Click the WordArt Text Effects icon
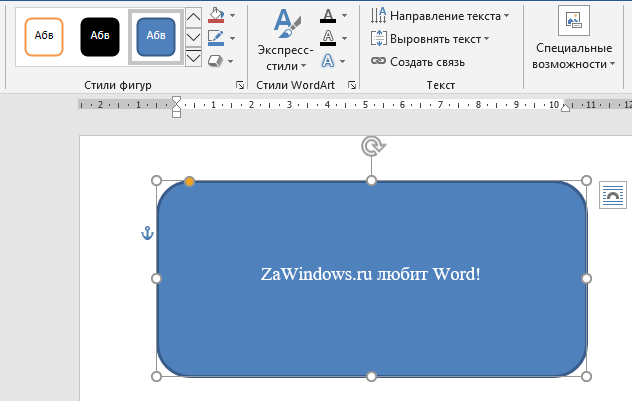The image size is (632, 401). coord(328,61)
